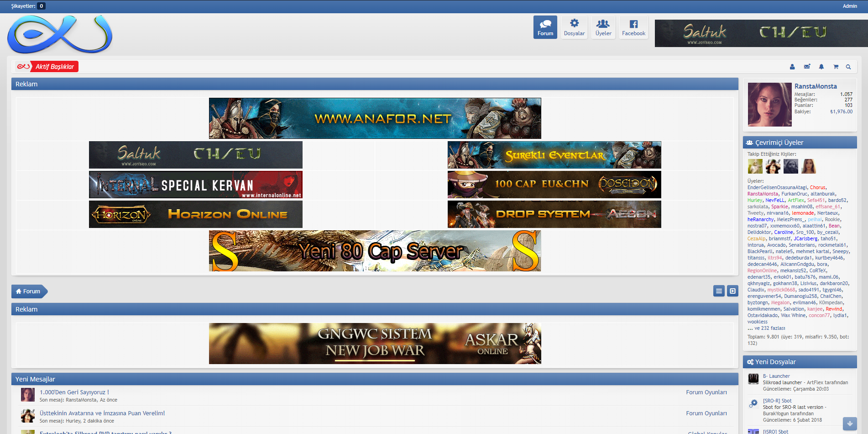The height and width of the screenshot is (434, 868).
Task: Click the sidebar toggle icon beside breadcrumb
Action: (732, 291)
